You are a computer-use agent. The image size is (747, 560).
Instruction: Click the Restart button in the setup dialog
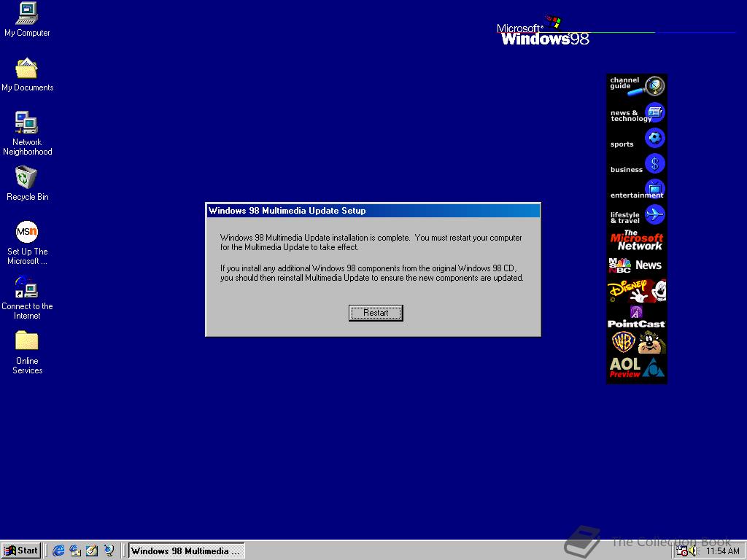click(x=376, y=313)
